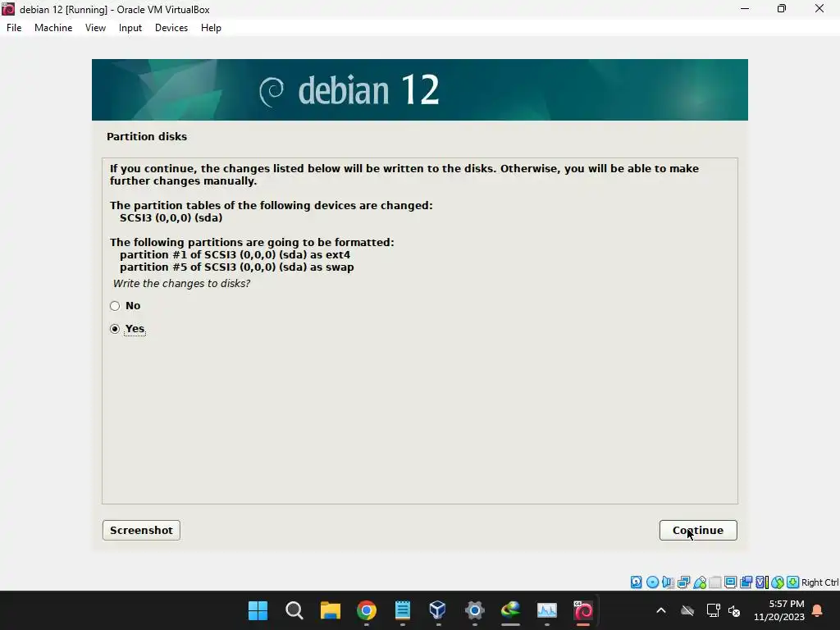Click the 'Partition disks' heading
The height and width of the screenshot is (630, 840).
click(147, 137)
